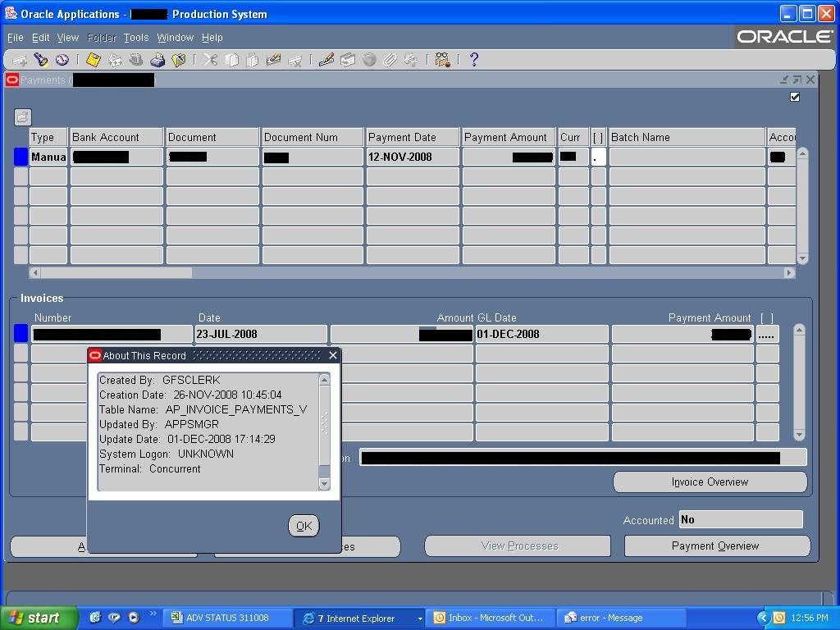Click the Save disk toolbar icon

coord(94,60)
